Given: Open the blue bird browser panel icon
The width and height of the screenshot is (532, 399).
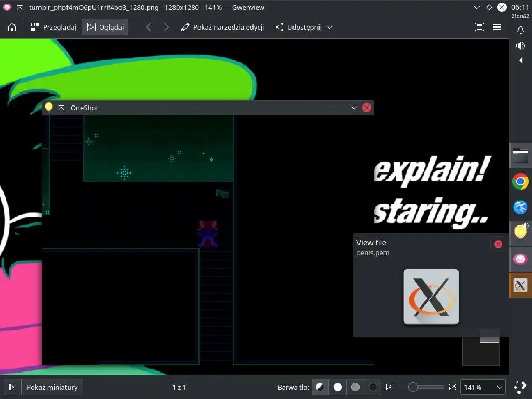Looking at the screenshot, I should (521, 207).
